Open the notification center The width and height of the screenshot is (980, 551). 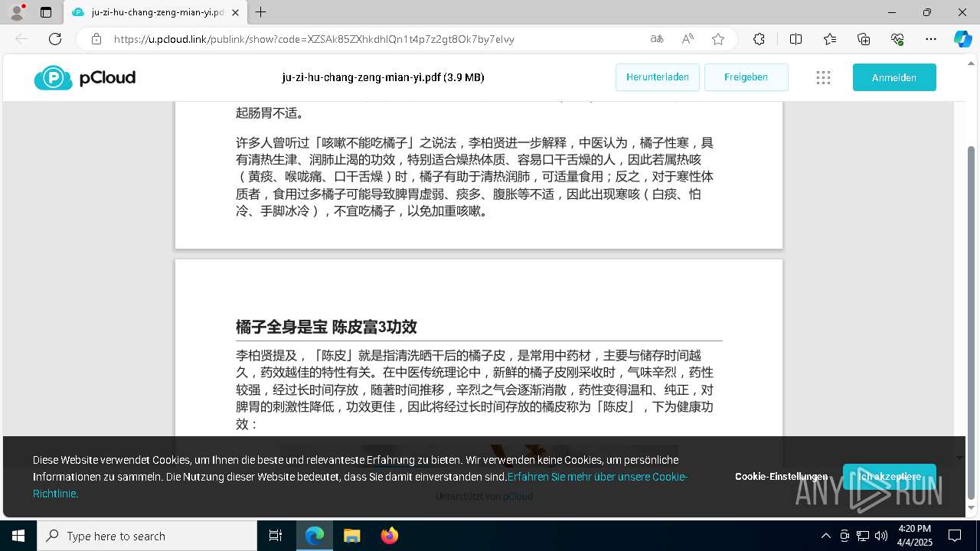point(955,536)
